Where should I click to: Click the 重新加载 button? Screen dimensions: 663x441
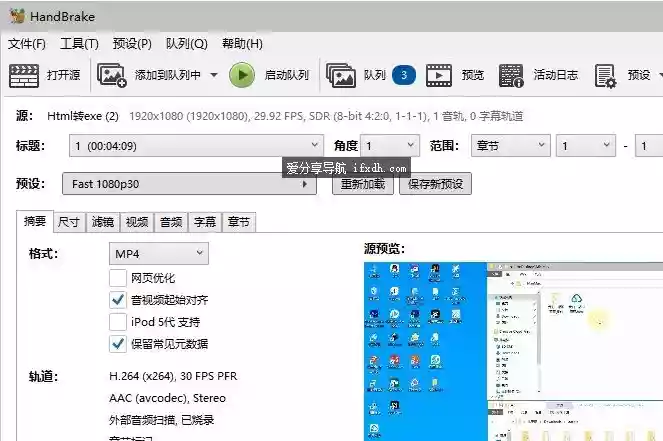click(363, 184)
